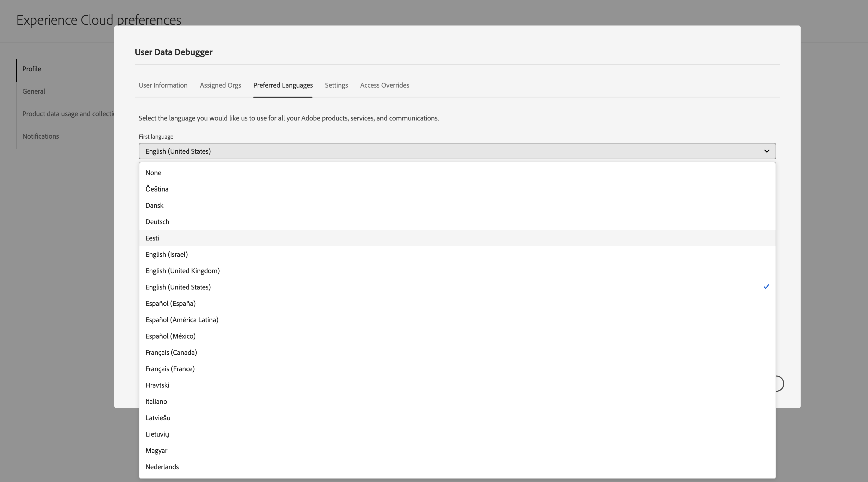This screenshot has height=482, width=868.
Task: Choose Čeština as the first language
Action: [157, 189]
